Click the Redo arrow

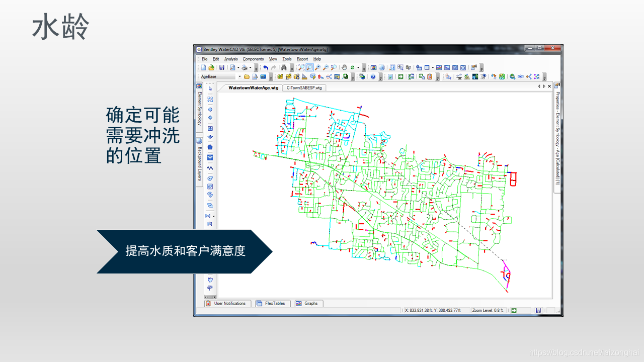coord(273,67)
